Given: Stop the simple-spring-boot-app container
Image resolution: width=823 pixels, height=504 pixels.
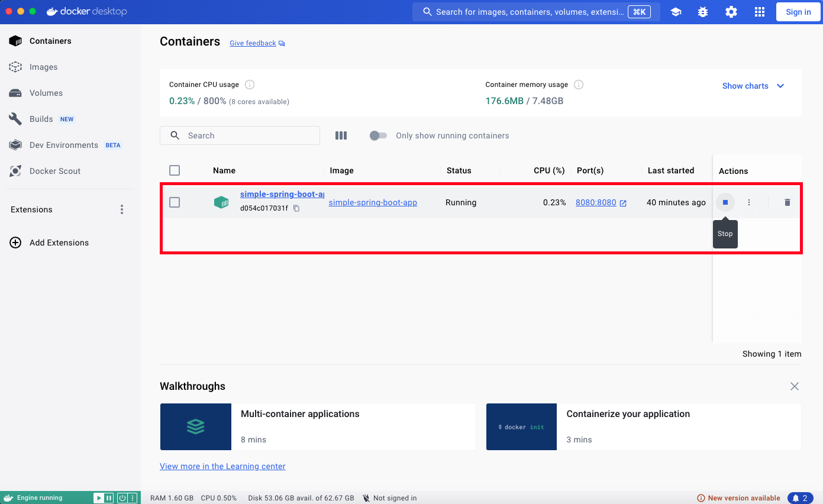Looking at the screenshot, I should click(725, 202).
